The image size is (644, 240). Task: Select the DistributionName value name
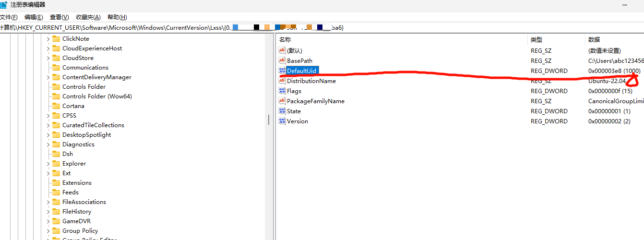(311, 81)
